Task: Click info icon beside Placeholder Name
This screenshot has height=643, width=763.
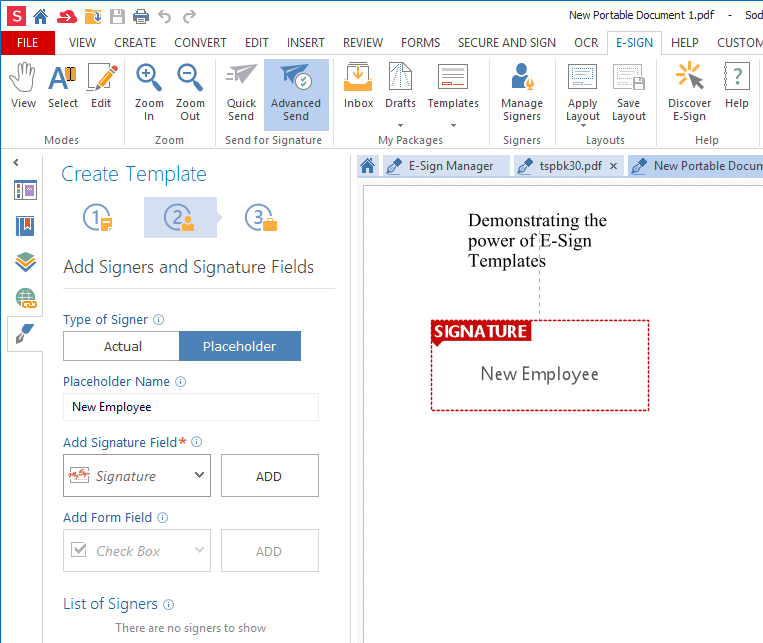Action: (x=181, y=382)
